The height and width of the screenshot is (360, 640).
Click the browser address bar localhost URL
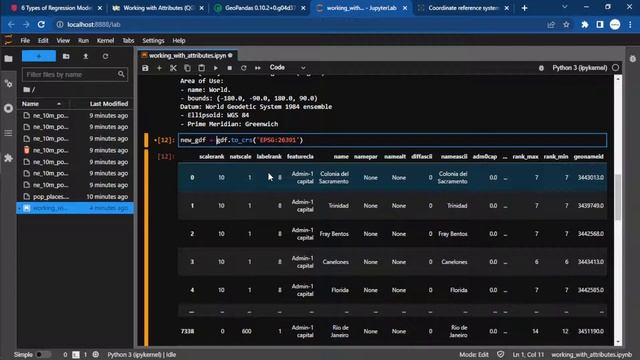[x=93, y=24]
